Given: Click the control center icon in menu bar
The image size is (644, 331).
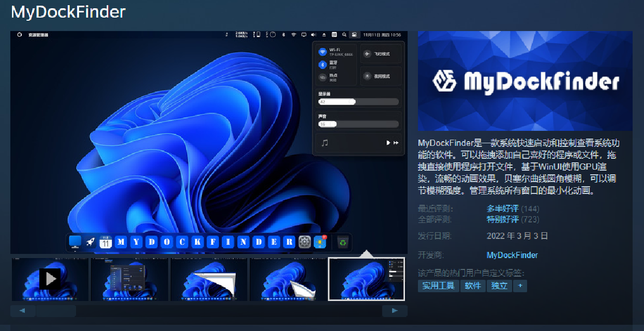Looking at the screenshot, I should pos(354,35).
